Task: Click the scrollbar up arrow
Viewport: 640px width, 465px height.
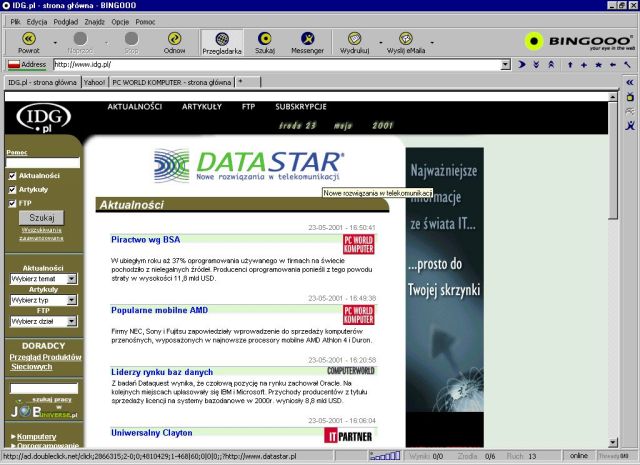Action: 613,97
